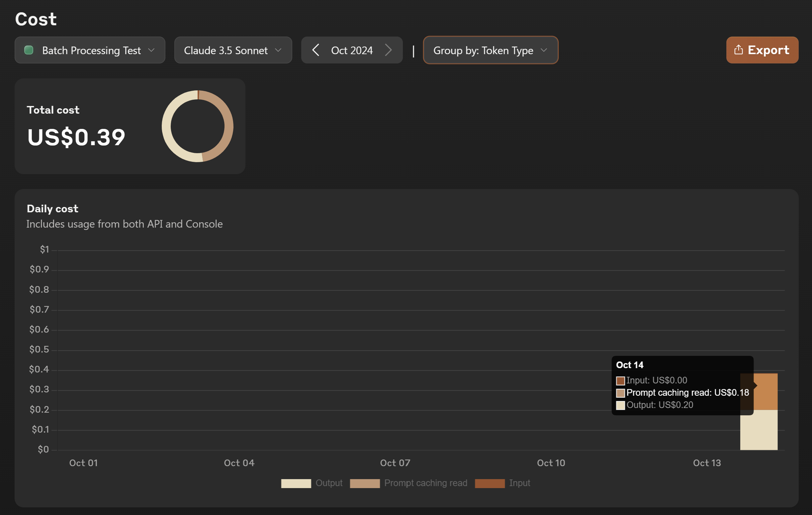The image size is (812, 515).
Task: Click the Input legend color swatch
Action: point(489,483)
